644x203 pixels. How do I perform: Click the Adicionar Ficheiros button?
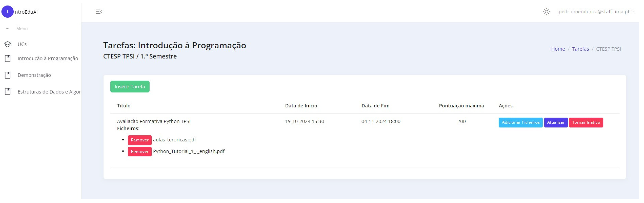520,122
